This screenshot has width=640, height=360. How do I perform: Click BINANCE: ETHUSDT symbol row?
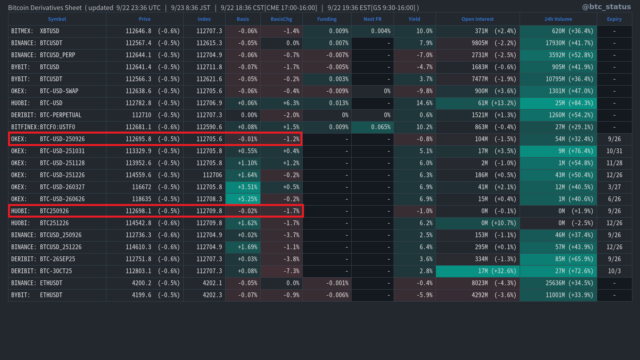coord(320,283)
